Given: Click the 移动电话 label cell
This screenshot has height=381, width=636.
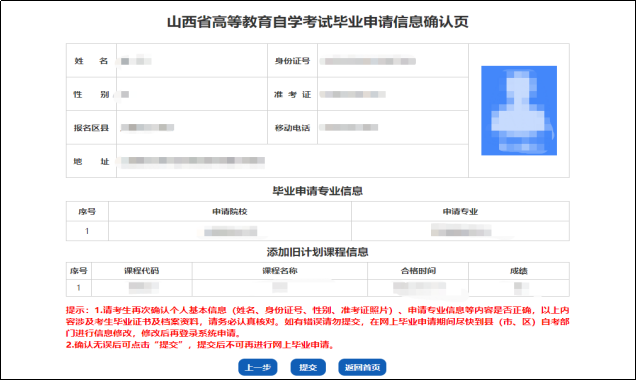Looking at the screenshot, I should click(292, 128).
